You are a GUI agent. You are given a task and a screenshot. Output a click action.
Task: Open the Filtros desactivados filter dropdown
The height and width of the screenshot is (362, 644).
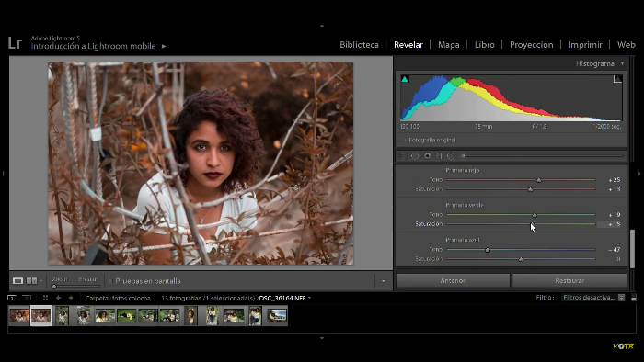point(593,298)
